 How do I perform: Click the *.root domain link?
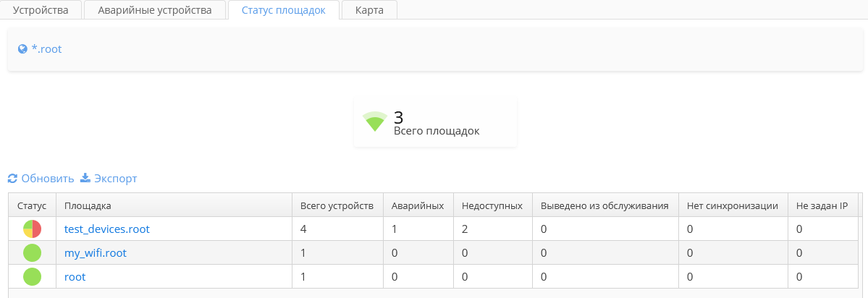click(47, 49)
